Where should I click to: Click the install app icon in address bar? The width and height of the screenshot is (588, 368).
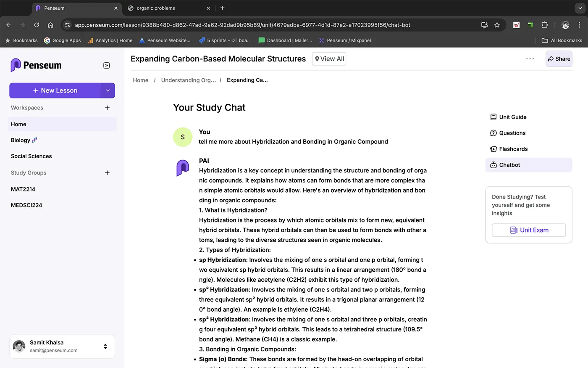pyautogui.click(x=484, y=25)
